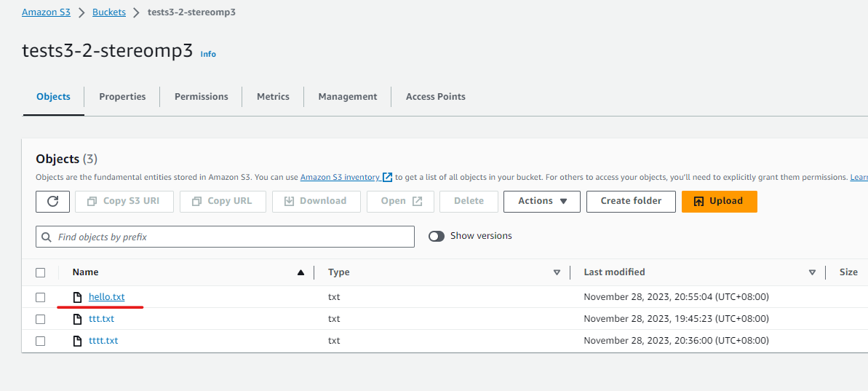868x391 pixels.
Task: Tick the select-all checkbox in table header
Action: 41,272
